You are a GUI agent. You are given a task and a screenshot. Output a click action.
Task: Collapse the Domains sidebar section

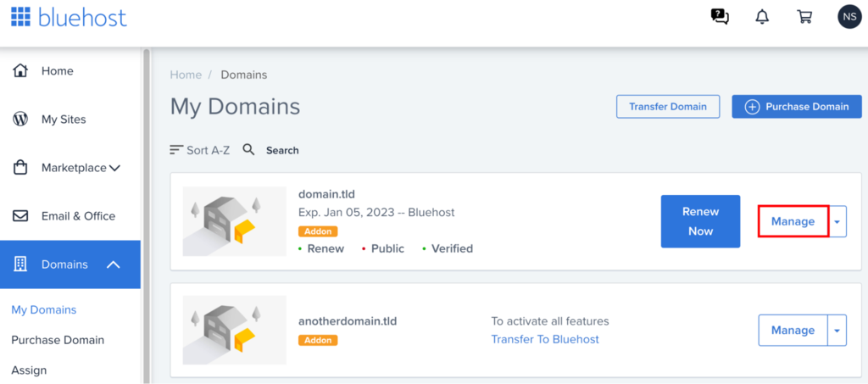pos(113,264)
